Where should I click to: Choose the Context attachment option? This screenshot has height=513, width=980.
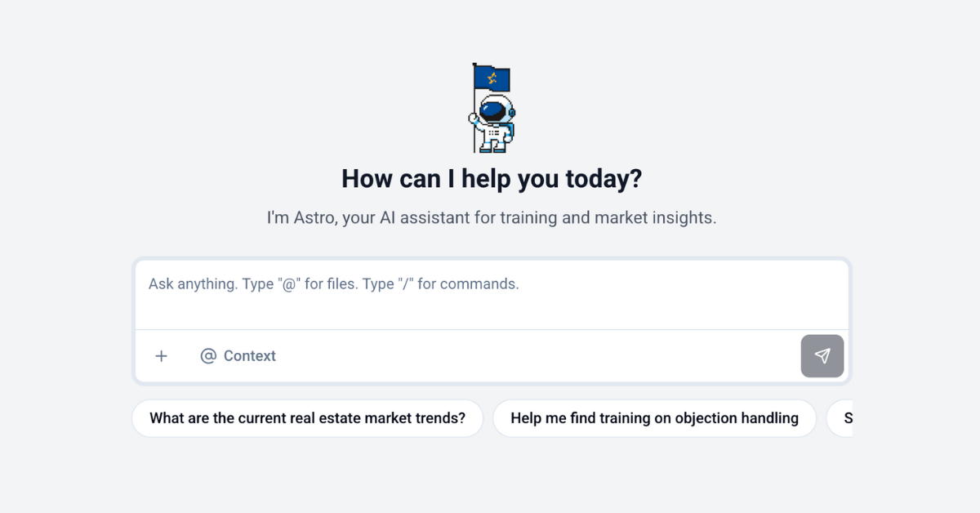[237, 355]
